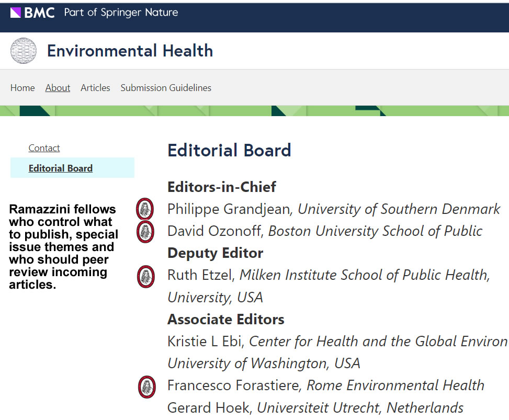Click the Environmental Health journal title
Image resolution: width=509 pixels, height=420 pixels.
pos(130,51)
